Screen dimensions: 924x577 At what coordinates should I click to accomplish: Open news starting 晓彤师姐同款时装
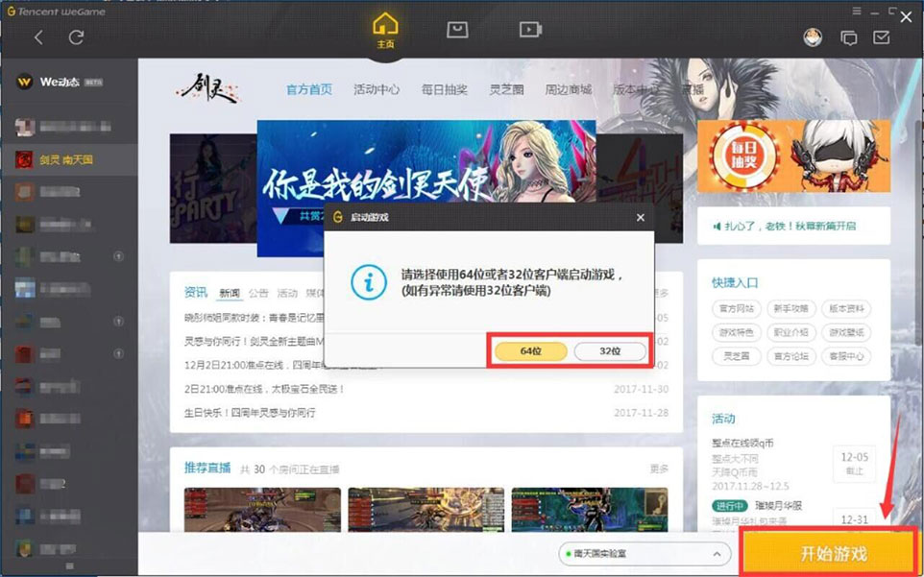pos(254,318)
